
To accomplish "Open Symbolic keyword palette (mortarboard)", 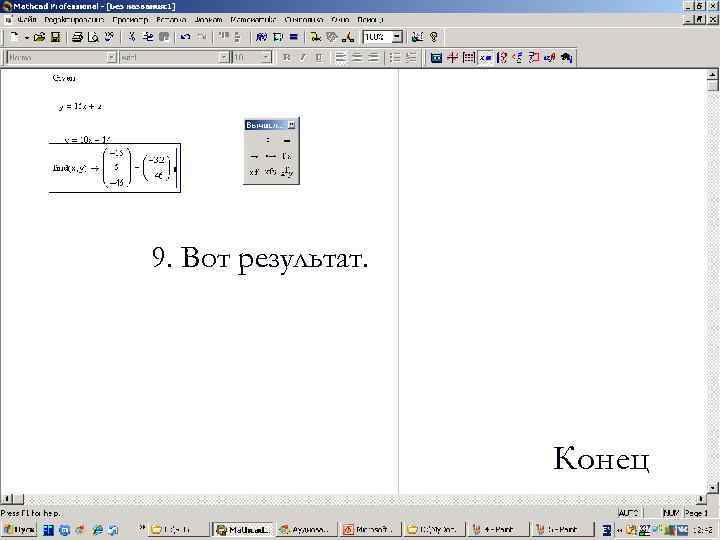I will [x=566, y=57].
